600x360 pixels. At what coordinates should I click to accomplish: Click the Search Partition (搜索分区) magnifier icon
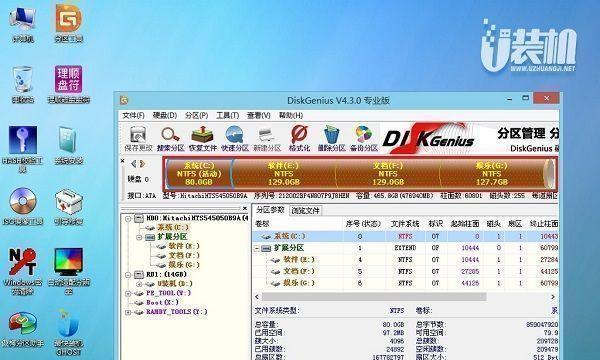pos(170,138)
